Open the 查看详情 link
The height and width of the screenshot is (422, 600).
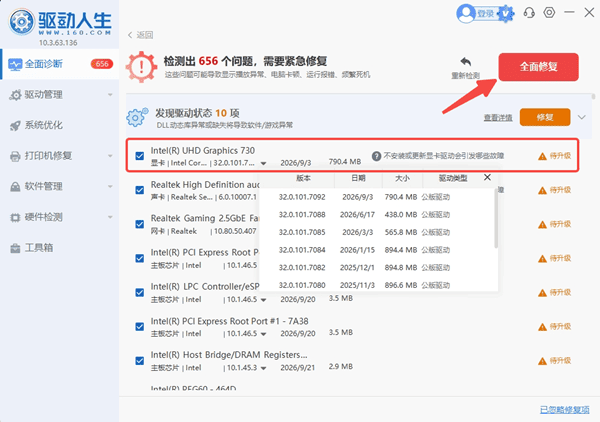coord(498,118)
